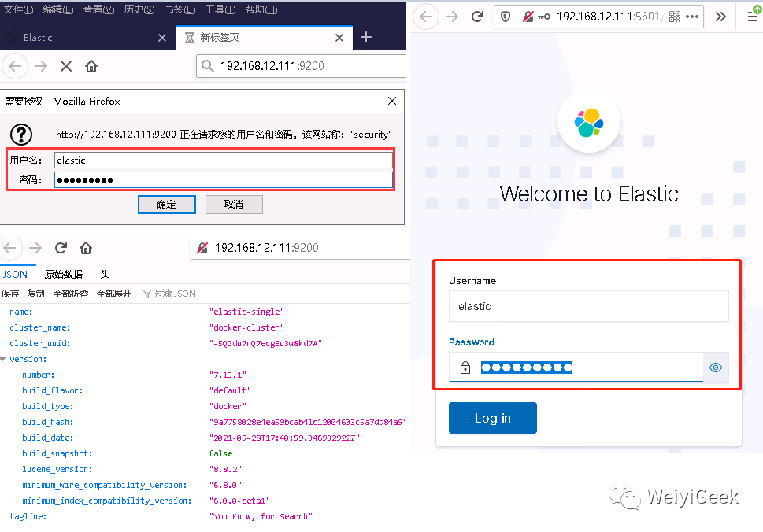
Task: Toggle password visibility with the eye icon
Action: tap(715, 368)
